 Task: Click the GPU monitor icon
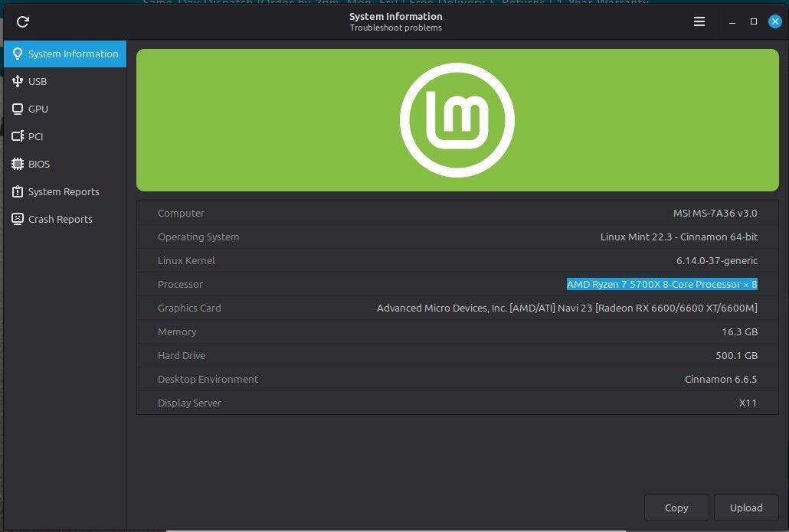point(18,109)
